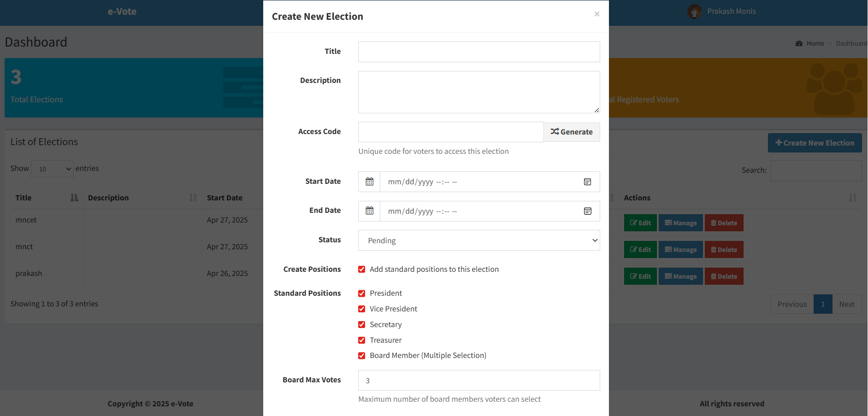This screenshot has width=868, height=416.
Task: Click the calendar icon beside End Date
Action: point(369,211)
